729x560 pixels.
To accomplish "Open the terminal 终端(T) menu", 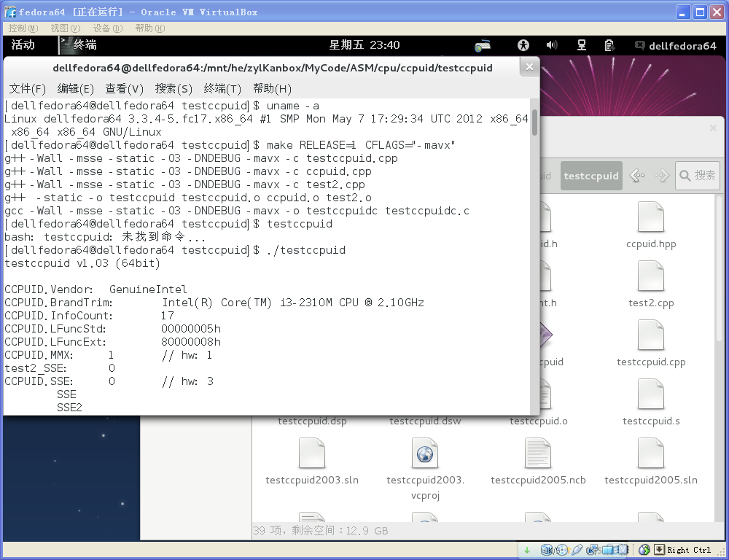I will click(222, 88).
